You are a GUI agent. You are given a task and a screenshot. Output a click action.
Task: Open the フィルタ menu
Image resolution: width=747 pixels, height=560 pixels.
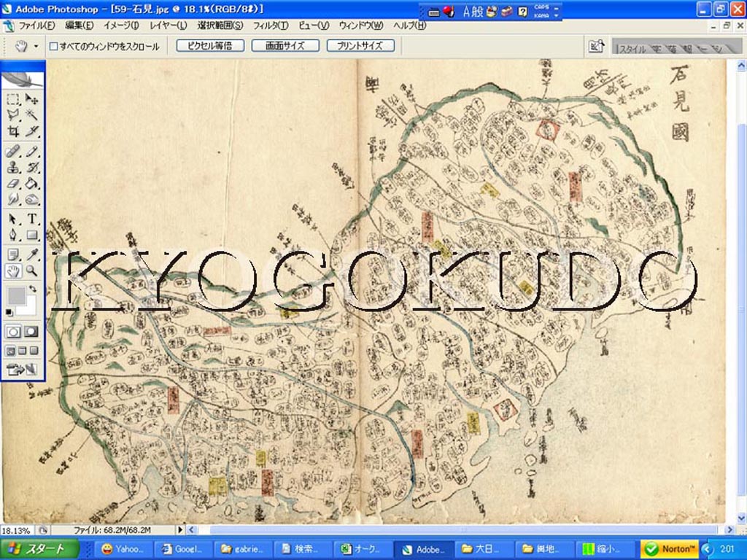270,26
